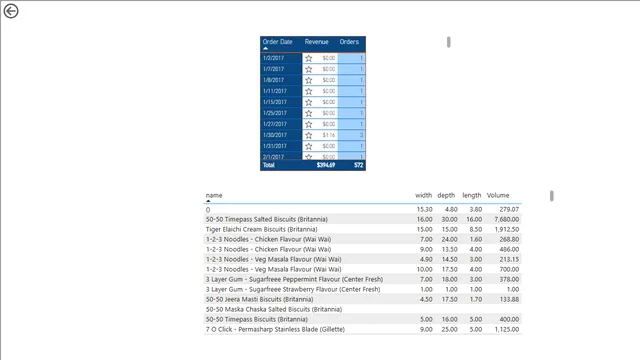640x360 pixels.
Task: Click the 7,680.00 volume value
Action: (507, 219)
